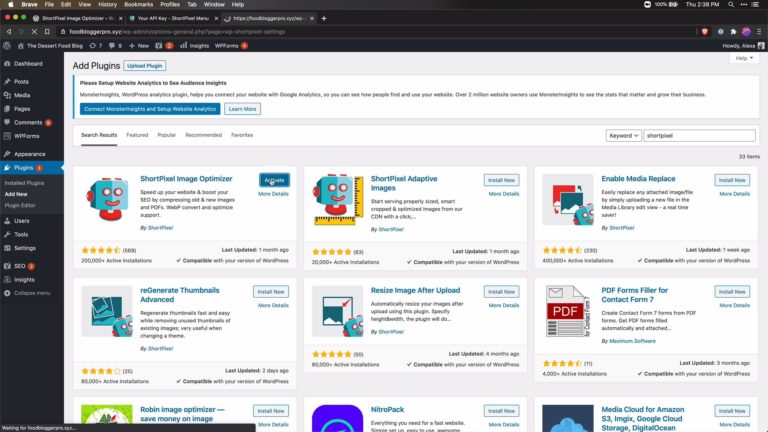The width and height of the screenshot is (768, 432).
Task: Install ShortPixel Adaptive Images
Action: [501, 180]
